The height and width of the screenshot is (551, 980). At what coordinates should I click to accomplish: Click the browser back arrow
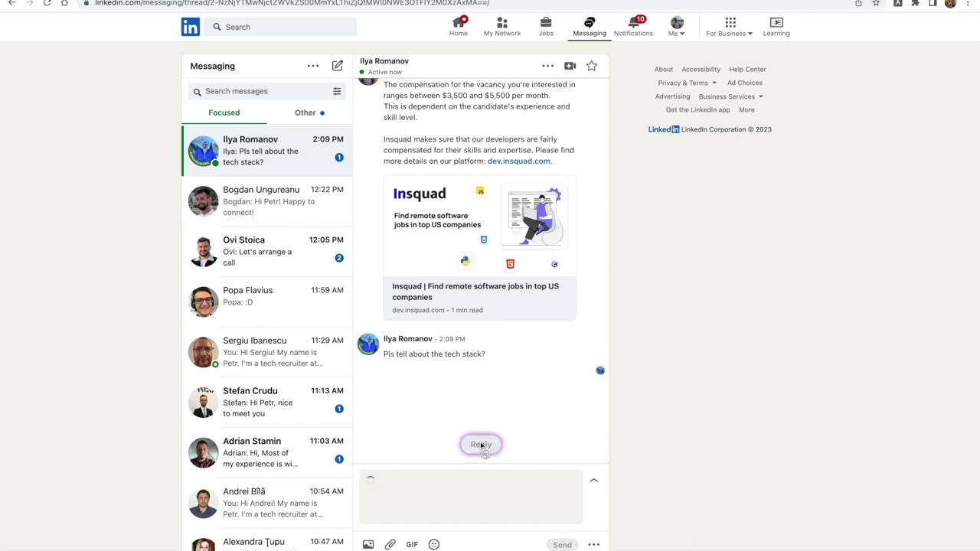click(x=11, y=3)
